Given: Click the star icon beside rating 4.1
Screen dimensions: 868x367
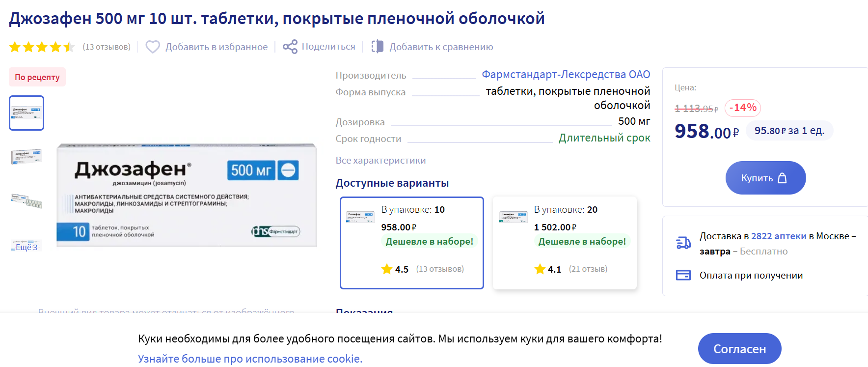Looking at the screenshot, I should tap(540, 269).
